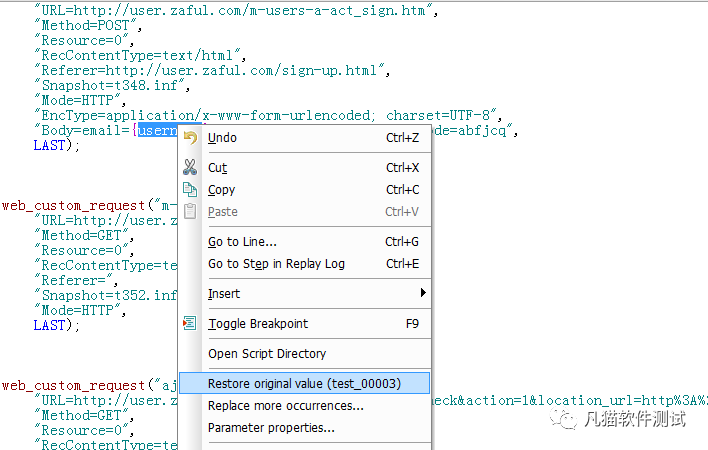
Task: Click the "Method=POST" code line
Action: pyautogui.click(x=88, y=25)
